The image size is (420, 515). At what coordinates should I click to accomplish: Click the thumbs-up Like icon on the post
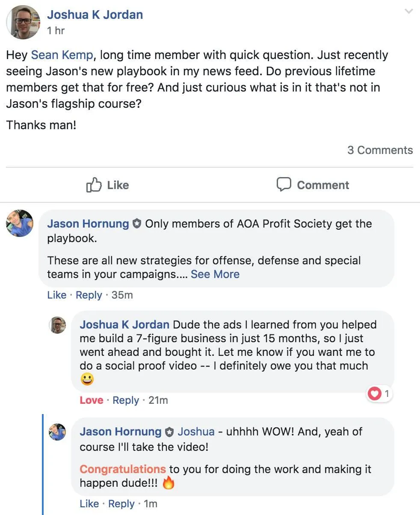(x=94, y=185)
